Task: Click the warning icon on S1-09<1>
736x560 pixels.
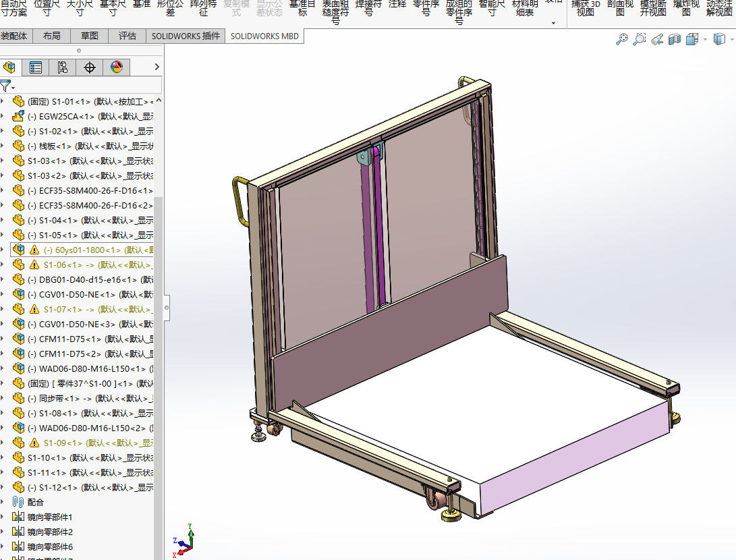Action: [34, 443]
